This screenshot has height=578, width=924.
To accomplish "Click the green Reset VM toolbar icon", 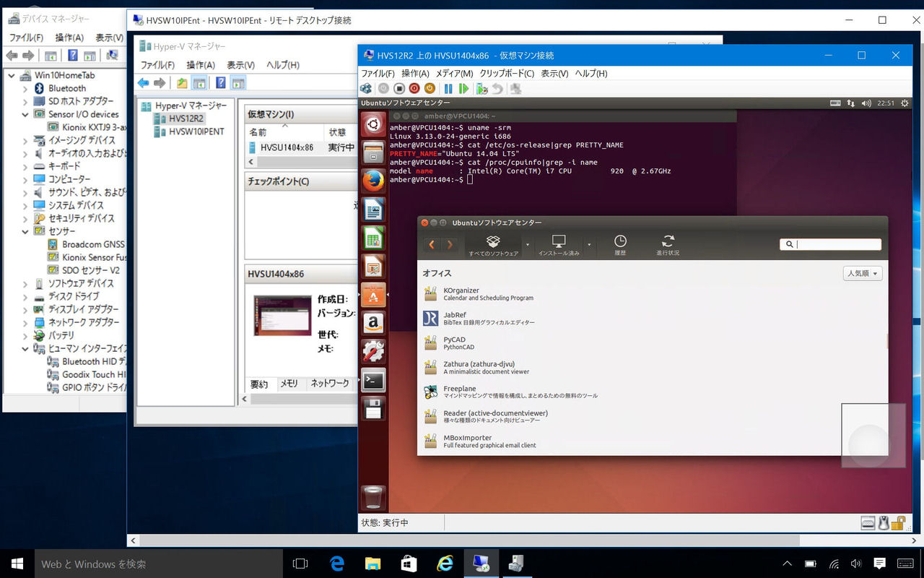I will [x=463, y=88].
